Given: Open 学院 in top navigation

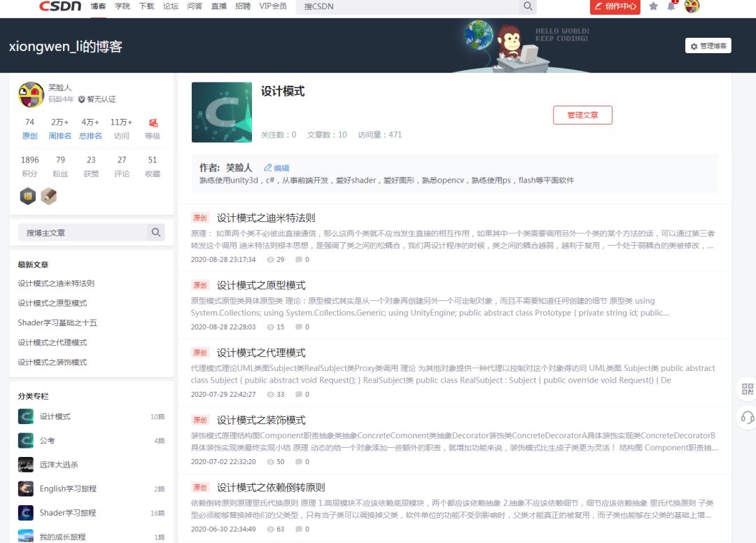Looking at the screenshot, I should click(122, 6).
